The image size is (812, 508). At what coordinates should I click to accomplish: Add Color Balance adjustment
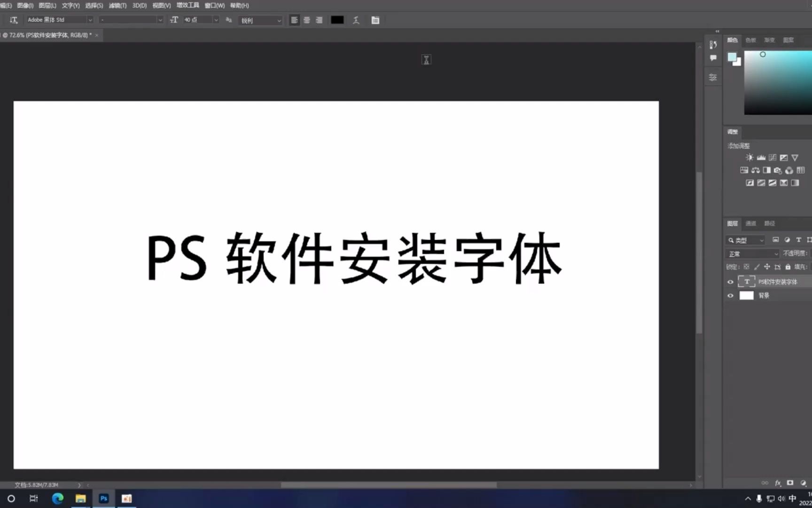(755, 170)
